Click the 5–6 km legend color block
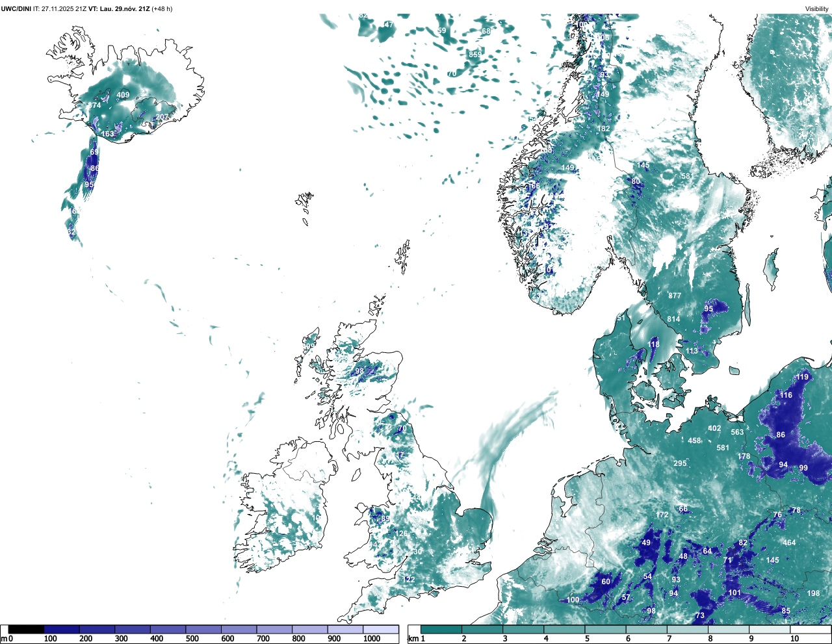This screenshot has height=644, width=832. [606, 629]
